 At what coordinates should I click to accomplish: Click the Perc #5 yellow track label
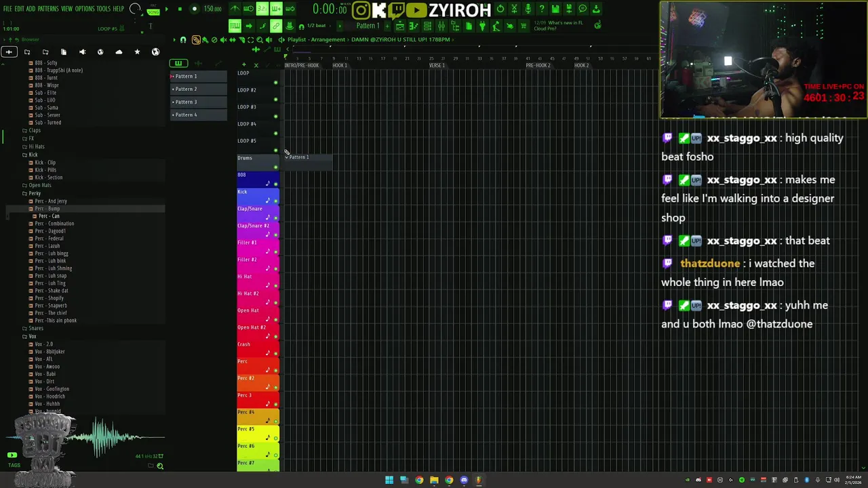258,433
